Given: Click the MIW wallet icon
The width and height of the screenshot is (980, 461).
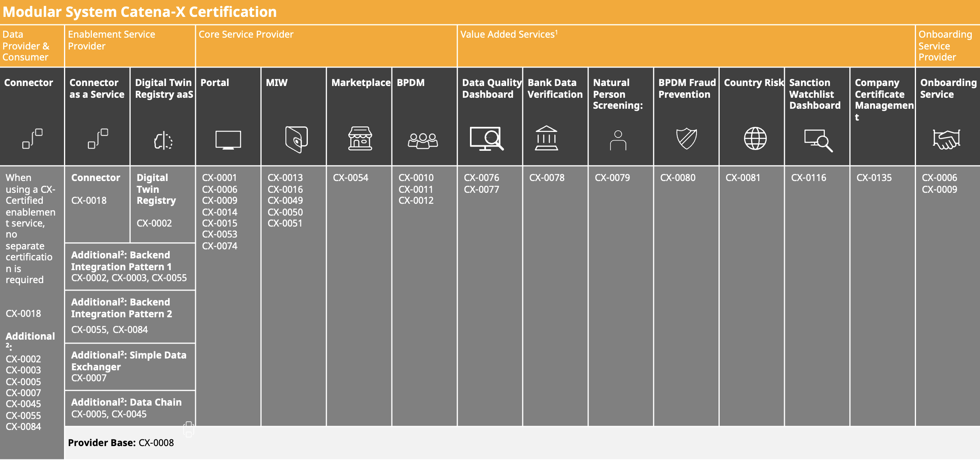Looking at the screenshot, I should coord(296,139).
